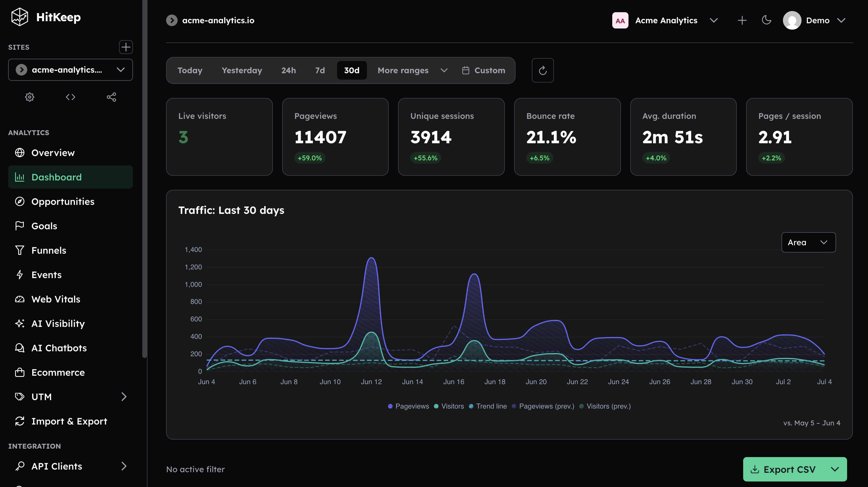
Task: Click the acme-analytics.io site title
Action: [x=218, y=21]
